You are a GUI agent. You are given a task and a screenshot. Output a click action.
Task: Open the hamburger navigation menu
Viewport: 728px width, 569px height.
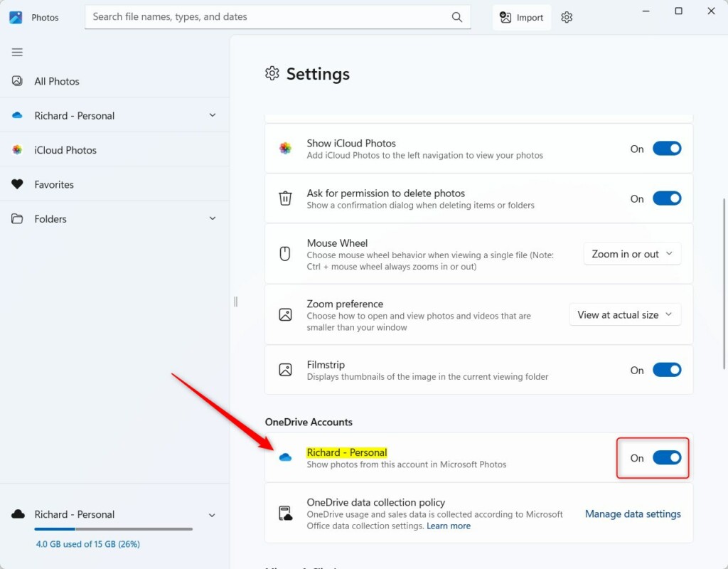[x=17, y=52]
